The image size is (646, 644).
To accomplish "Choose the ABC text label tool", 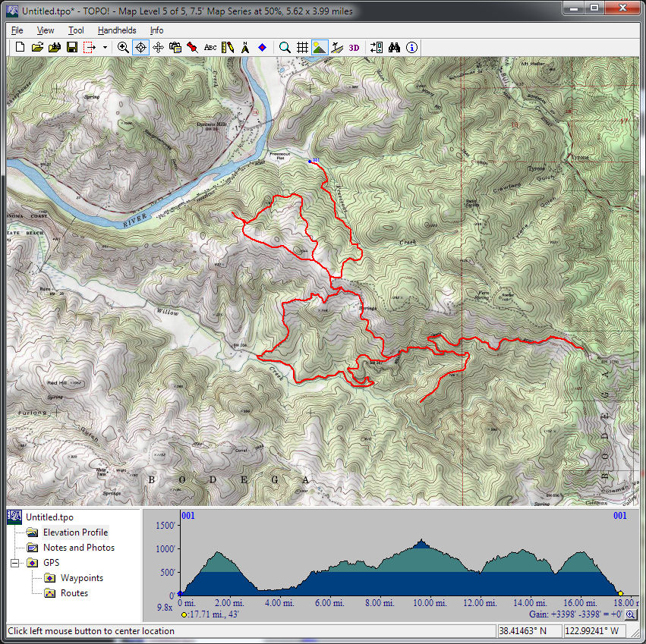I will click(x=210, y=47).
